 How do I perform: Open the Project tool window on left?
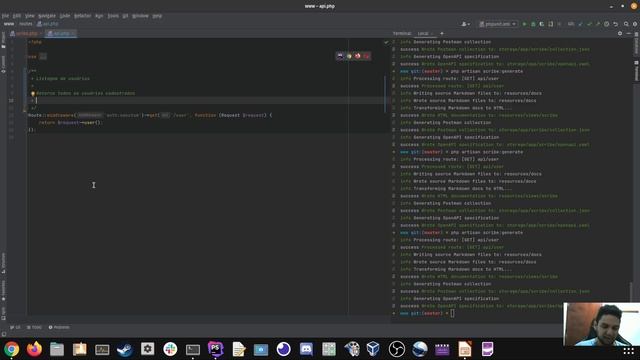[x=3, y=40]
